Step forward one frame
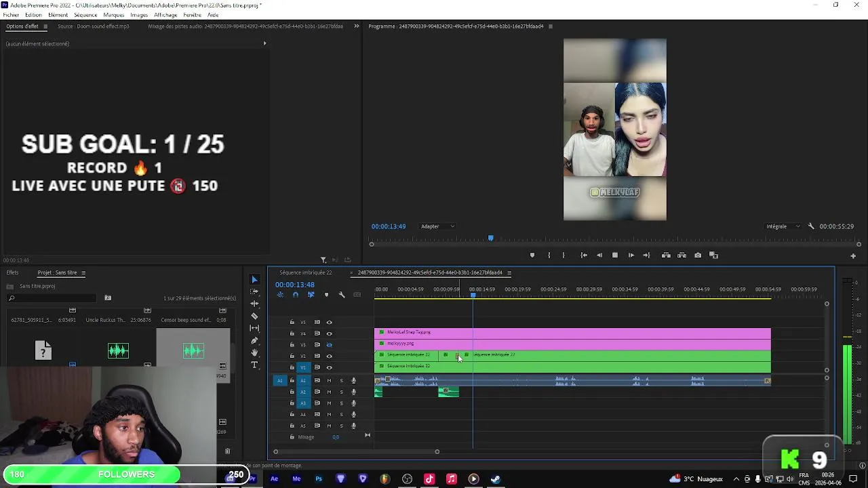Image resolution: width=868 pixels, height=488 pixels. tap(631, 256)
